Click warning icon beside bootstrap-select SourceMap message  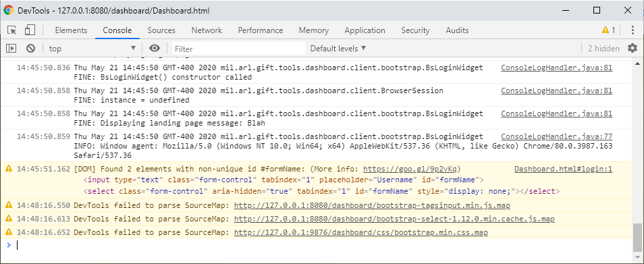click(x=9, y=219)
